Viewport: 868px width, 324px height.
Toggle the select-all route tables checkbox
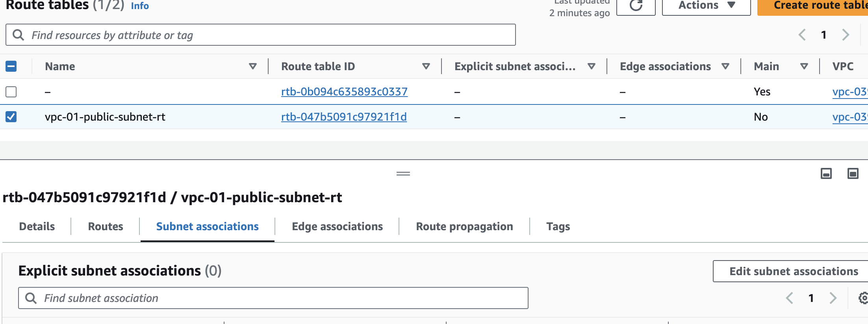[x=11, y=66]
